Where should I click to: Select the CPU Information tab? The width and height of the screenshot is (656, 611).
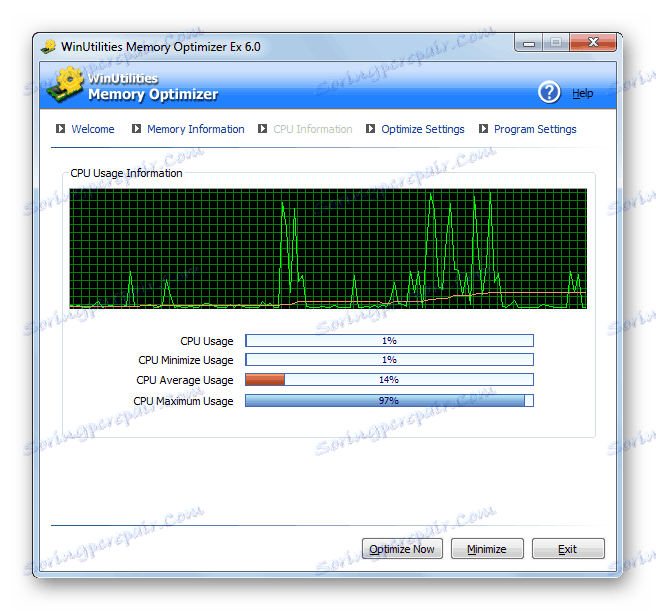coord(313,129)
